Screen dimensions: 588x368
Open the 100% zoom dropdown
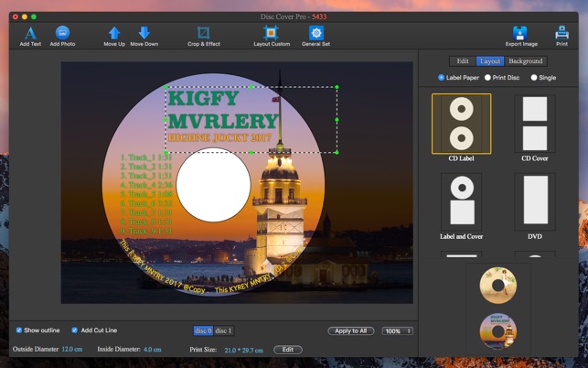coord(397,330)
